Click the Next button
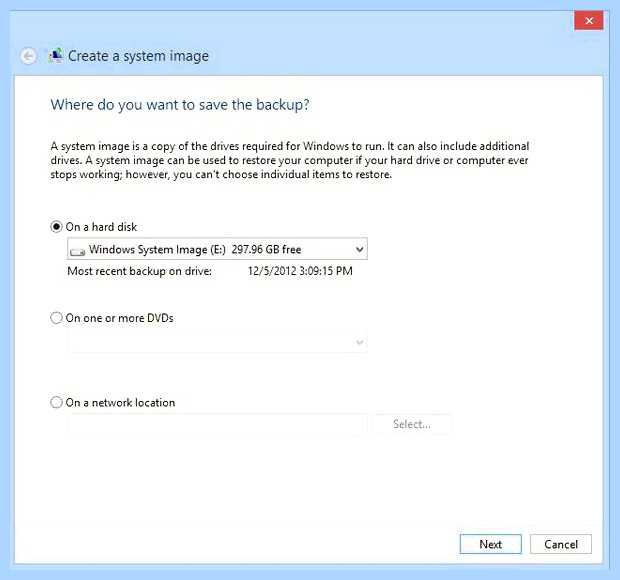 [x=491, y=544]
